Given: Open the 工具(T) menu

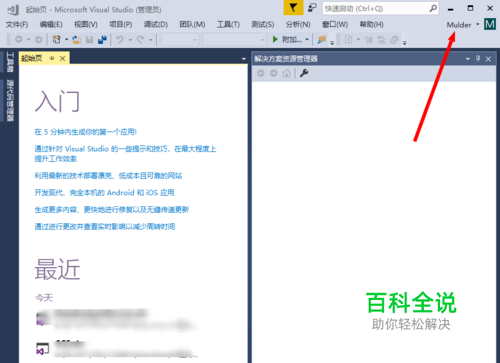Looking at the screenshot, I should 228,24.
